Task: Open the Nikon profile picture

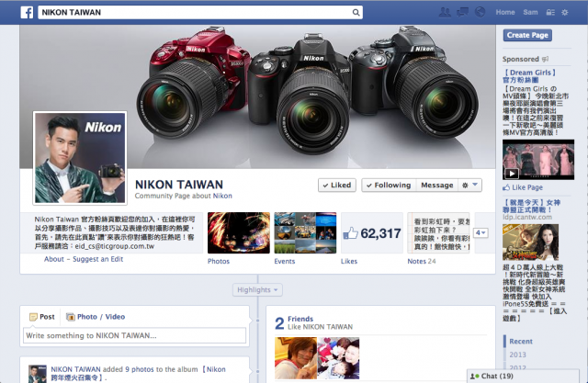Action: pos(80,158)
